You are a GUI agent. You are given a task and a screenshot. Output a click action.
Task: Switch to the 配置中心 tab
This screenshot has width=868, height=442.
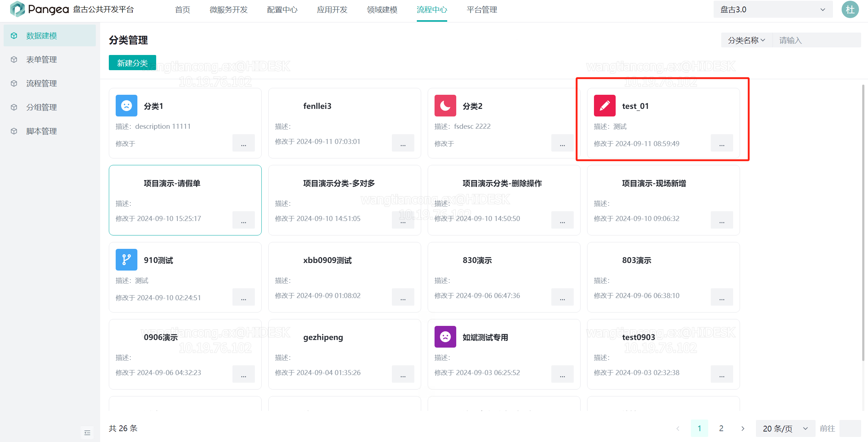pos(282,10)
